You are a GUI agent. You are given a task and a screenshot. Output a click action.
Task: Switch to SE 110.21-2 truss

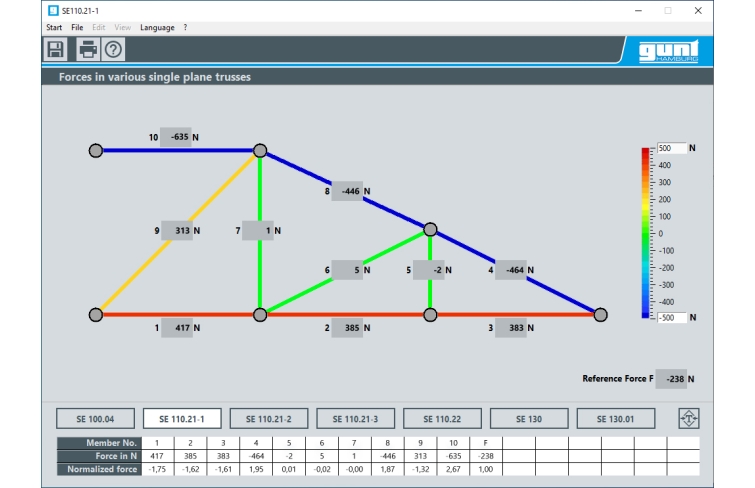click(x=269, y=418)
